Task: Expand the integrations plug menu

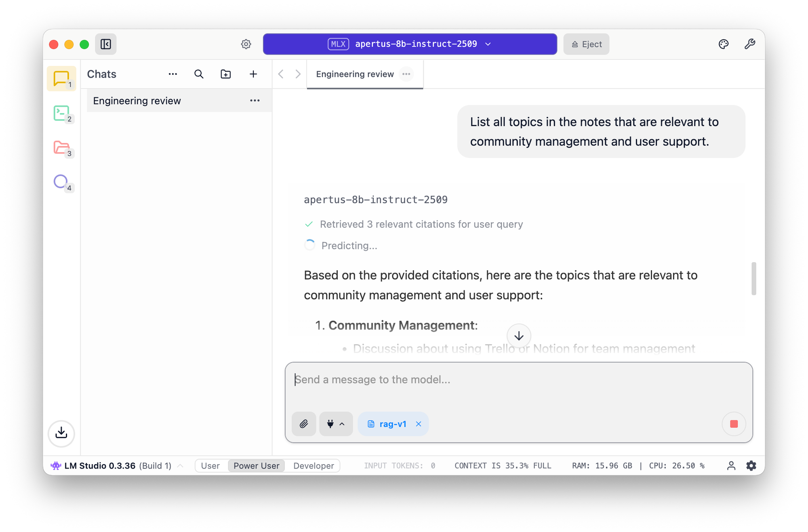Action: [x=336, y=424]
